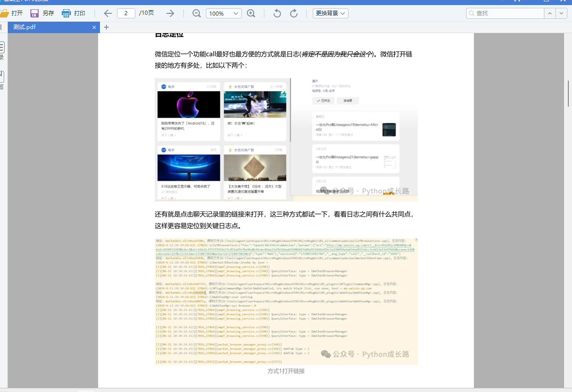Go to next page with right arrow

[170, 13]
